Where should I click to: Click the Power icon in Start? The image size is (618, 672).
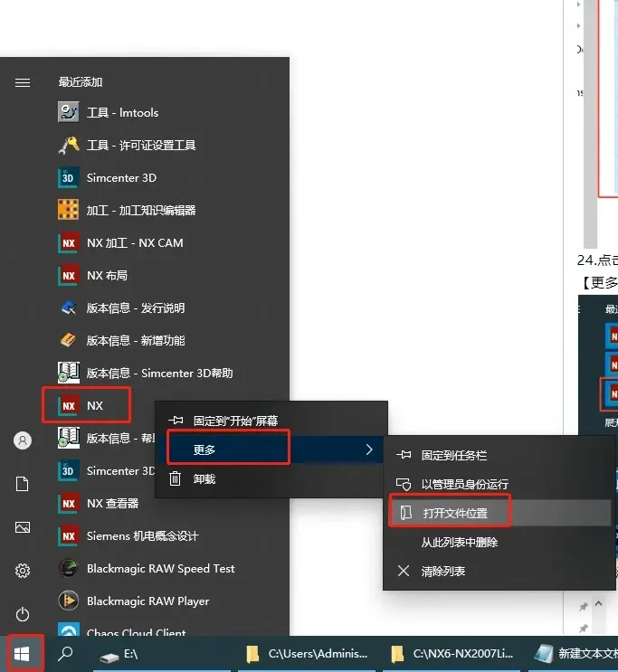[x=23, y=614]
